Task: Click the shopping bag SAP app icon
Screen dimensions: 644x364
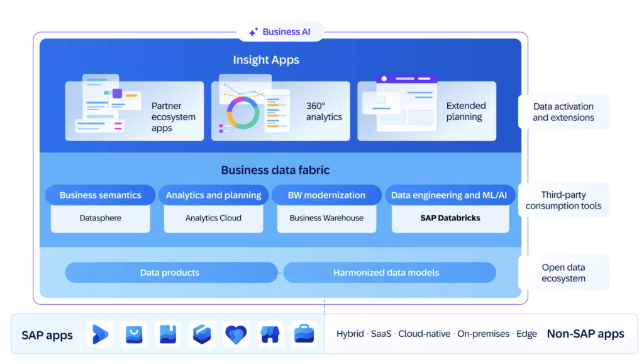Action: click(x=134, y=334)
